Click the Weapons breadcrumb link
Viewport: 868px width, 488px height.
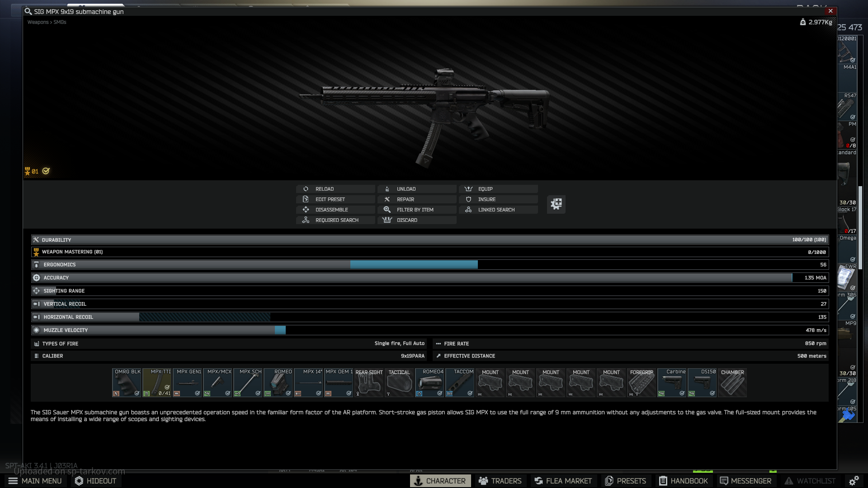38,22
